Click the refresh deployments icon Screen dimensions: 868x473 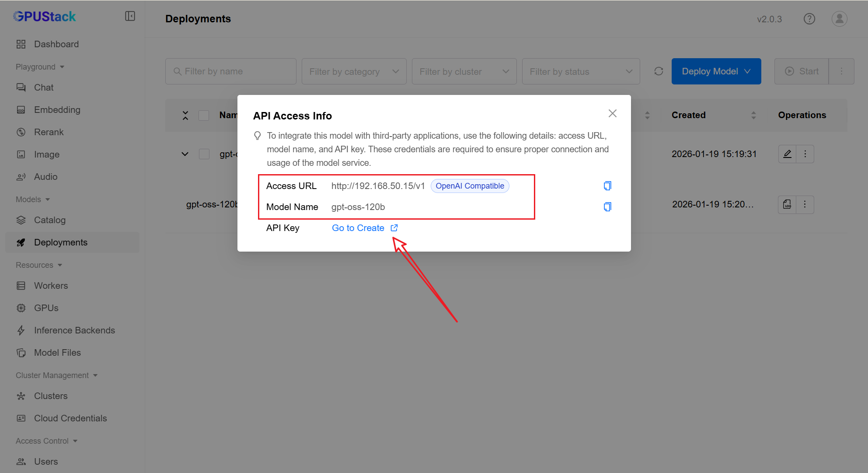click(x=659, y=71)
